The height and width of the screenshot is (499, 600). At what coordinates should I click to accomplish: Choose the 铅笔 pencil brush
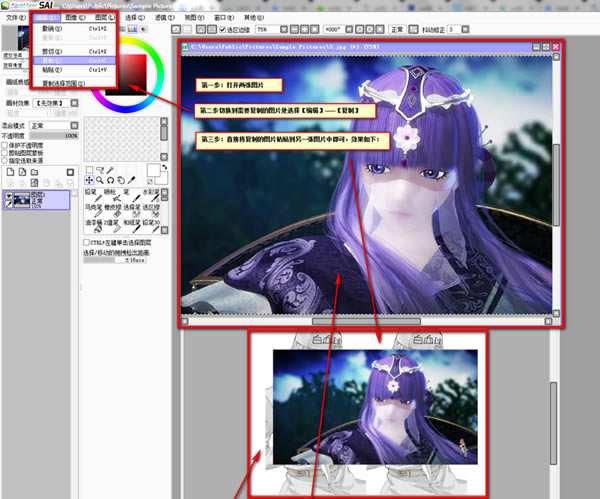93,194
